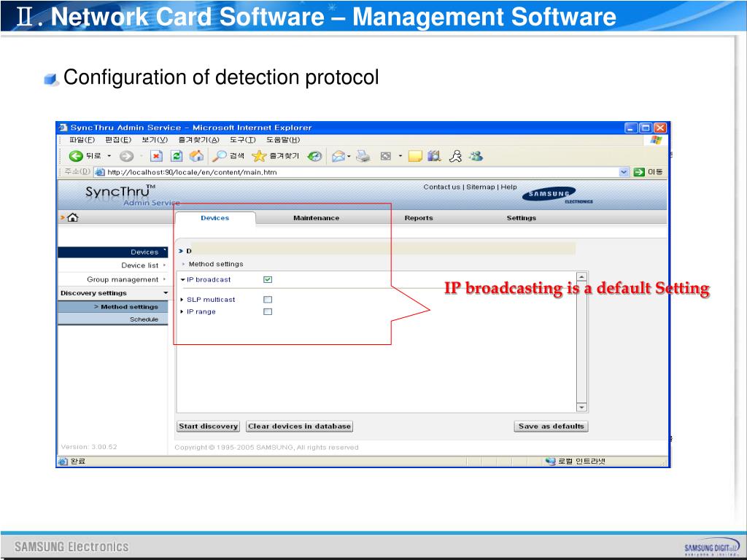
Task: Click the Refresh page icon
Action: (x=177, y=156)
